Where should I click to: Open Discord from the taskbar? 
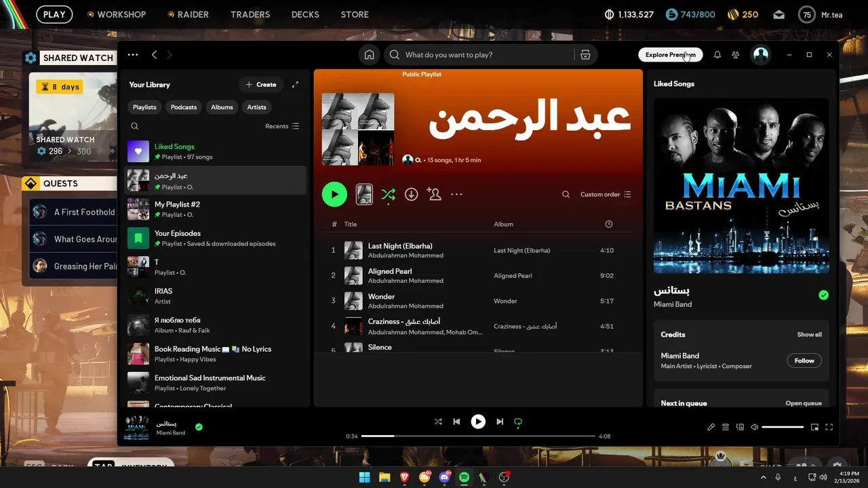coord(444,477)
